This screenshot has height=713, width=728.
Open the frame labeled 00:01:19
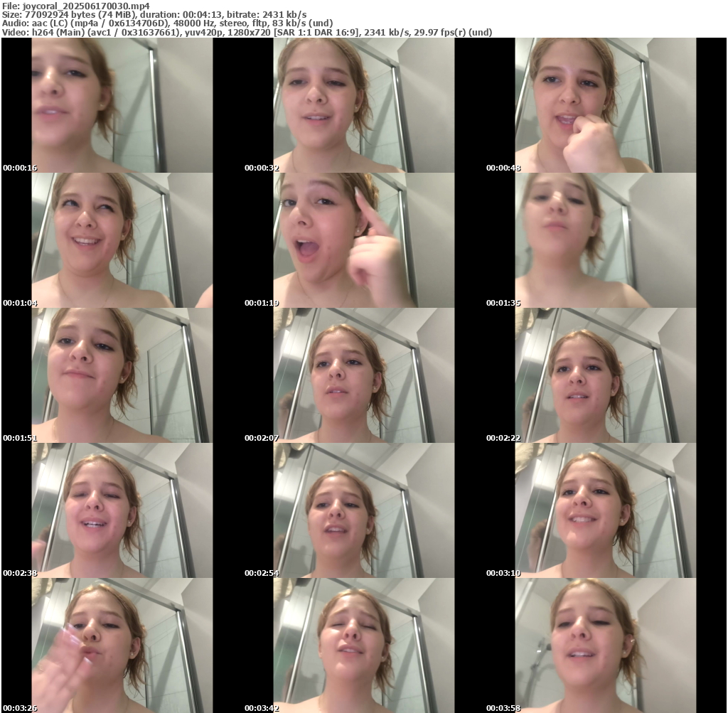coord(363,240)
